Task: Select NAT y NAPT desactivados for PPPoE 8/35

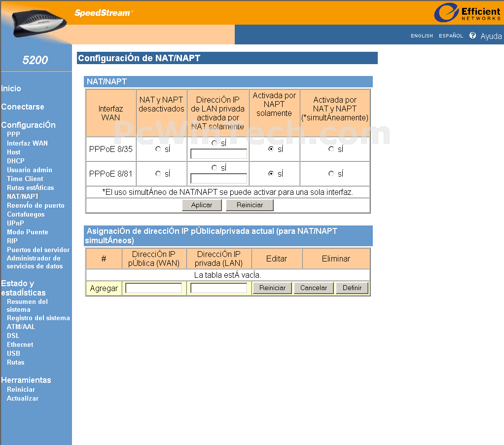Action: 158,149
